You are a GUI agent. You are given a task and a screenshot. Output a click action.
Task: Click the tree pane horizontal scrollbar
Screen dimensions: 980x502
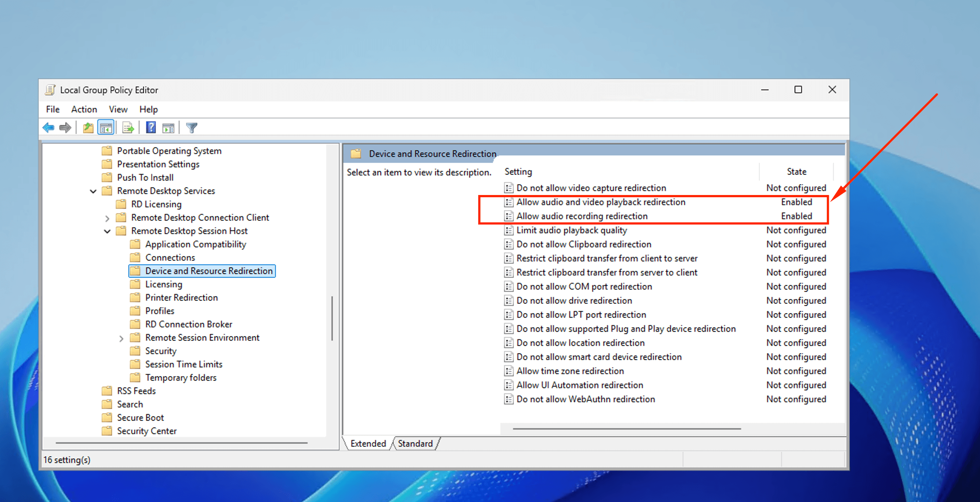[x=182, y=443]
